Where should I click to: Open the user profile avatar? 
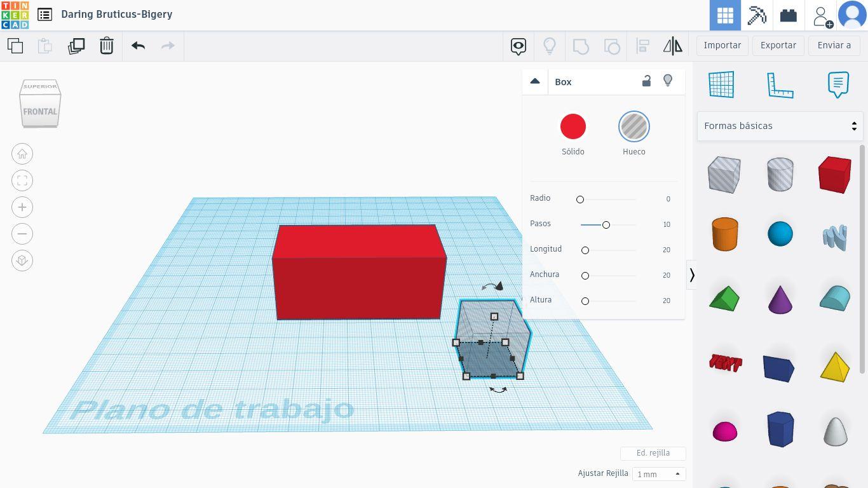click(x=852, y=15)
